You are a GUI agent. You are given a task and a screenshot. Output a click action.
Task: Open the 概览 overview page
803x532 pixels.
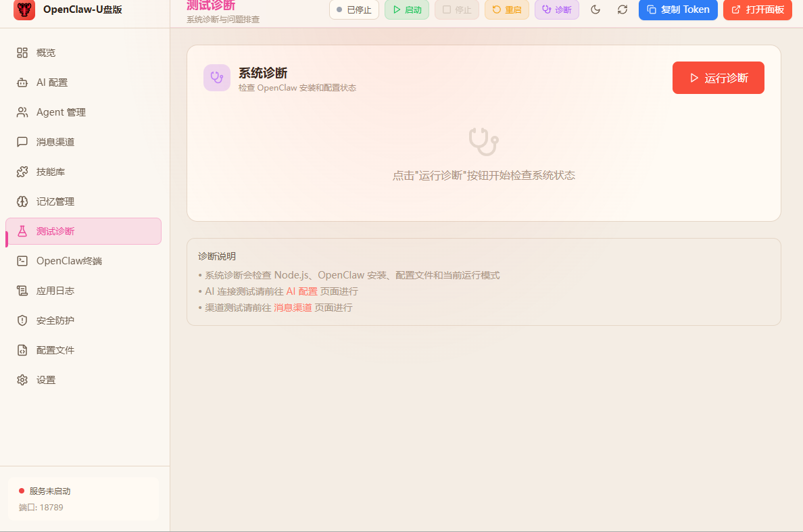83,53
